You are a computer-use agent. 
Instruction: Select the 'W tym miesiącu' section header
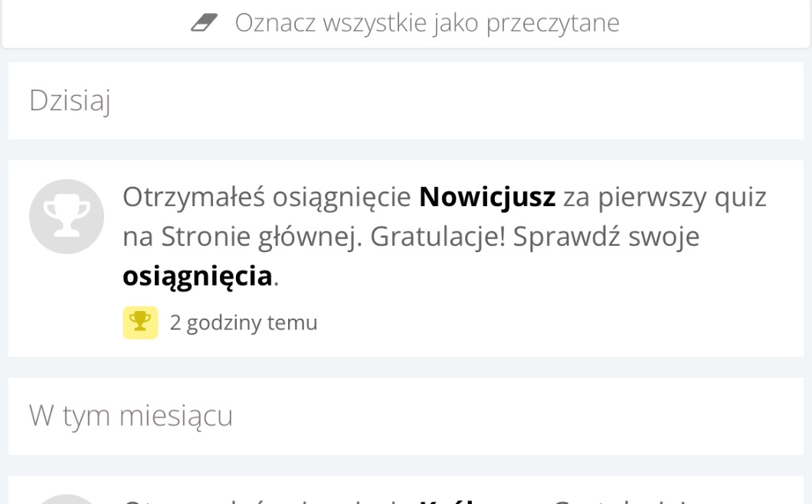[131, 416]
